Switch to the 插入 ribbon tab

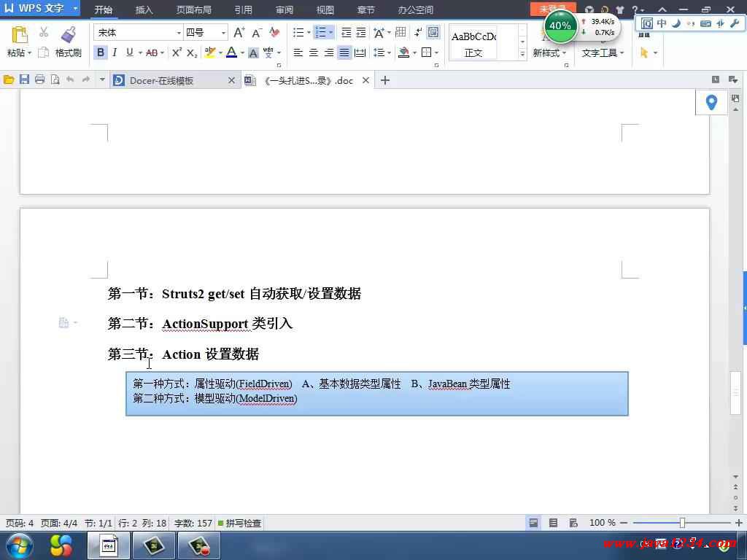(x=144, y=10)
